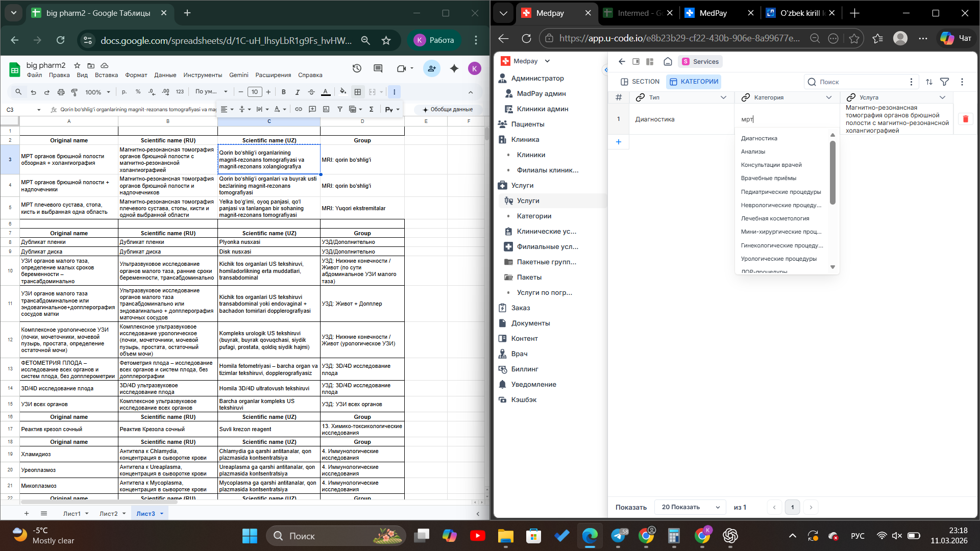Image resolution: width=980 pixels, height=551 pixels.
Task: Click the text color underline A button
Action: pos(326,92)
